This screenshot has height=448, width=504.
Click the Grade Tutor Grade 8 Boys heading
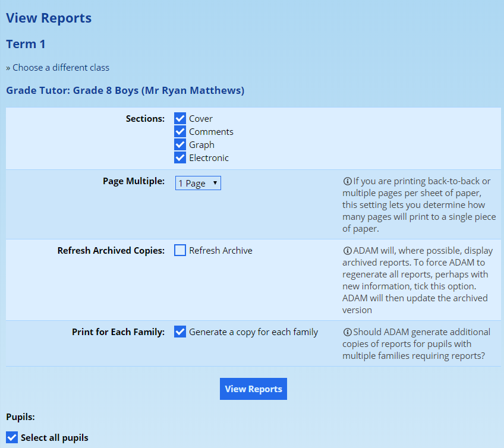point(125,91)
